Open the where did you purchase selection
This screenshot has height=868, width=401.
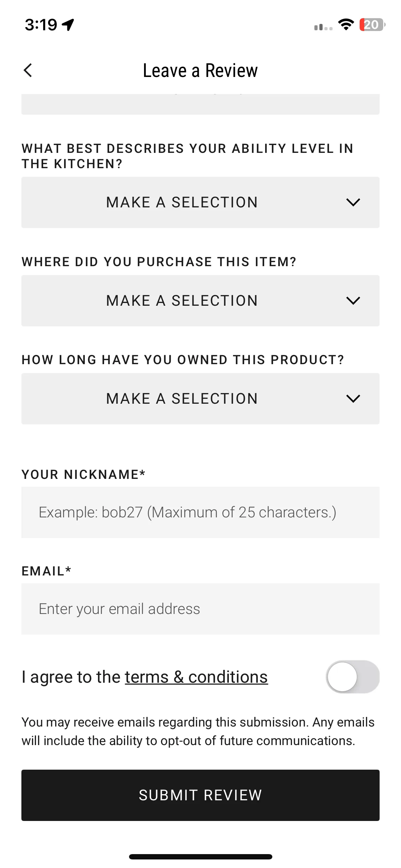click(x=200, y=301)
